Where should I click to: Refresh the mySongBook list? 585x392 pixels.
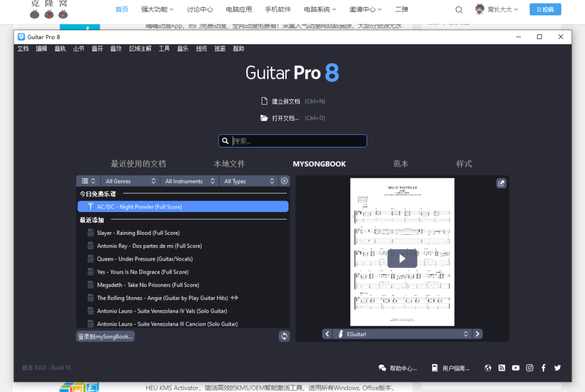pyautogui.click(x=285, y=336)
